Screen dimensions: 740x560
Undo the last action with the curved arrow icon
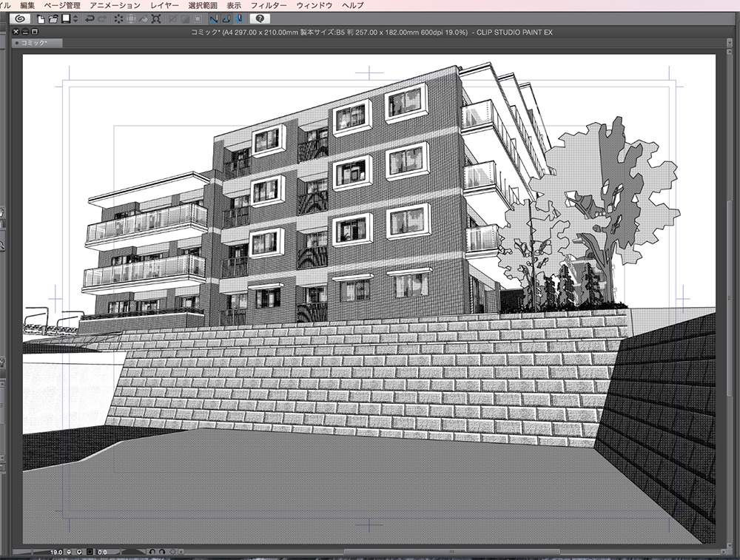(x=90, y=19)
